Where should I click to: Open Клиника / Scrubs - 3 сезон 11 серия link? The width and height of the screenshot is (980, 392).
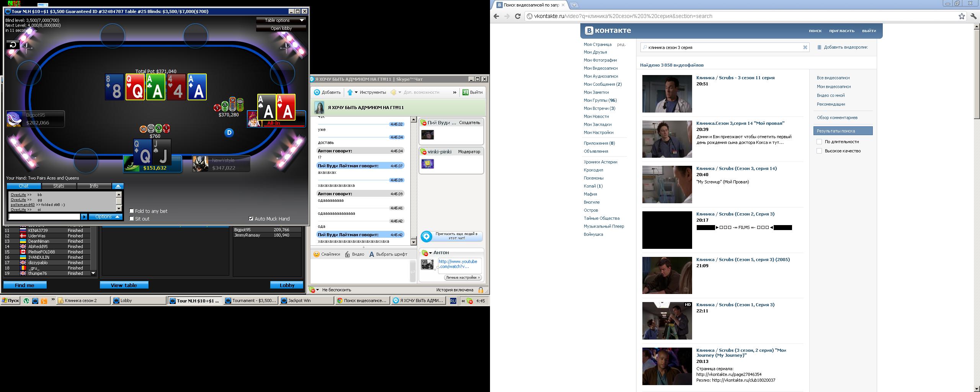click(735, 78)
